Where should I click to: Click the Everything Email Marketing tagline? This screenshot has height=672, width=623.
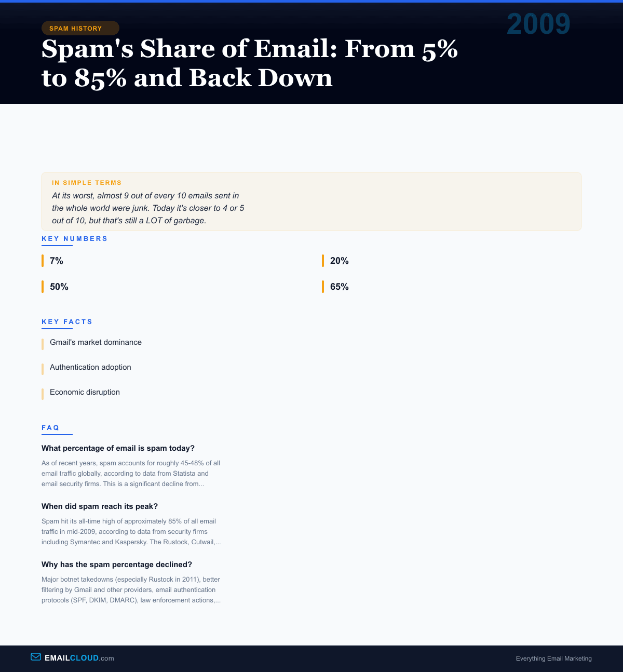[553, 658]
